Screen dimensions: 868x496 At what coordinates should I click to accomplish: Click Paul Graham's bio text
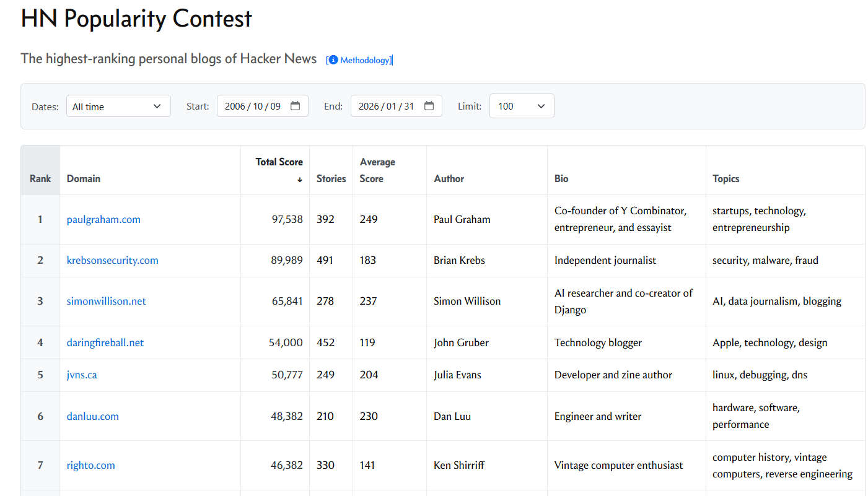coord(620,219)
